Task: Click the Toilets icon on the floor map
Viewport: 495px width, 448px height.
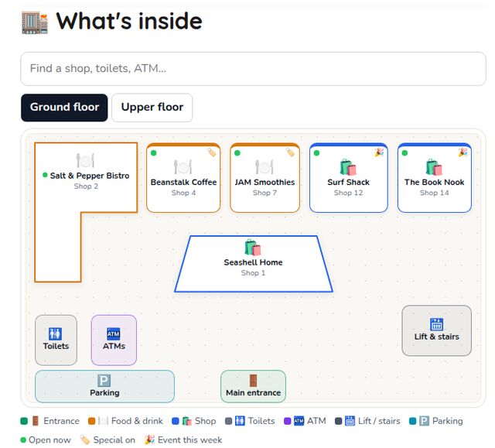Action: (x=55, y=333)
